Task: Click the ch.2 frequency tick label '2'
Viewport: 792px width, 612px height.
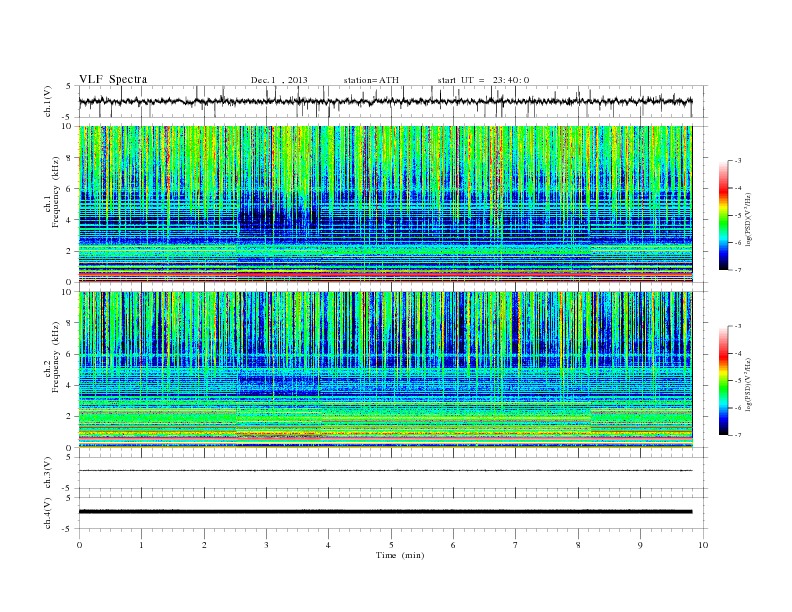Action: 70,417
